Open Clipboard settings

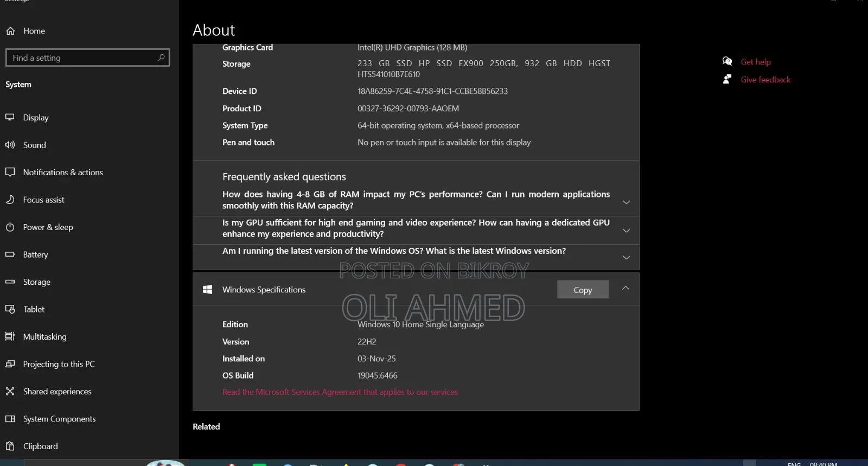pyautogui.click(x=40, y=446)
